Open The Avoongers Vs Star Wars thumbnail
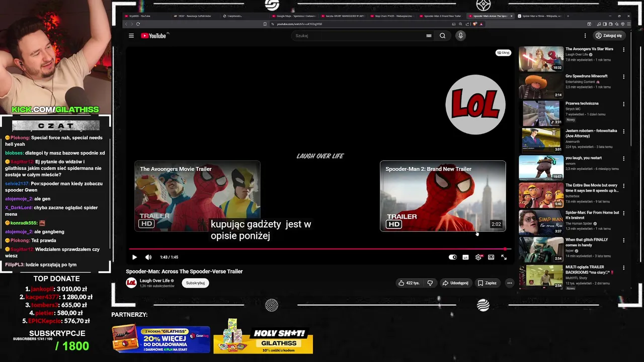The width and height of the screenshot is (644, 362). (x=541, y=59)
